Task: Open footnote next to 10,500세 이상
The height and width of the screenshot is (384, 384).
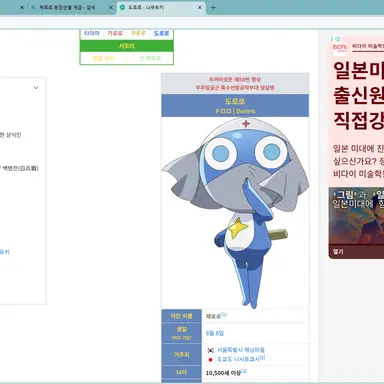Action: [244, 371]
